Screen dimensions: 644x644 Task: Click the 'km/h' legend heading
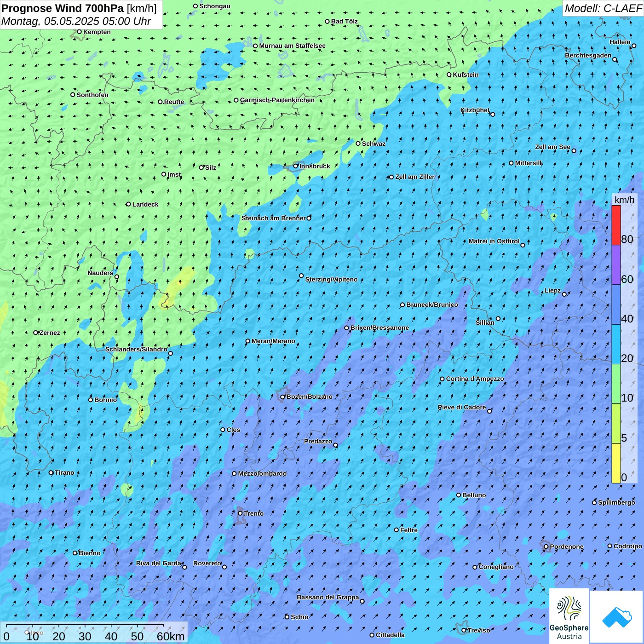tap(624, 199)
